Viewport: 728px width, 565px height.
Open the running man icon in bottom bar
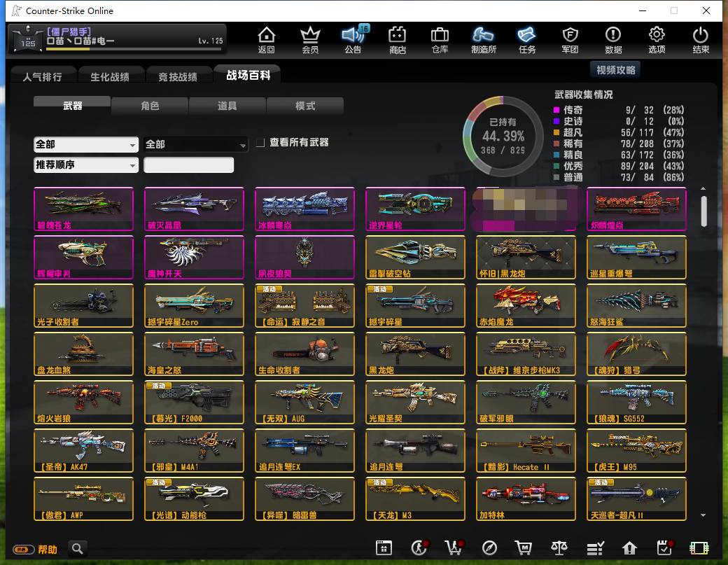point(419,548)
